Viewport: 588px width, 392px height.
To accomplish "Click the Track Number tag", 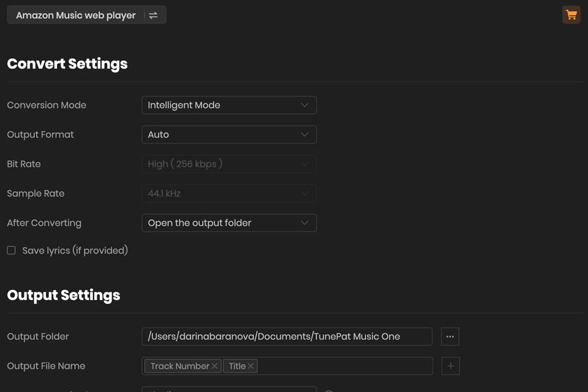I will pos(179,366).
